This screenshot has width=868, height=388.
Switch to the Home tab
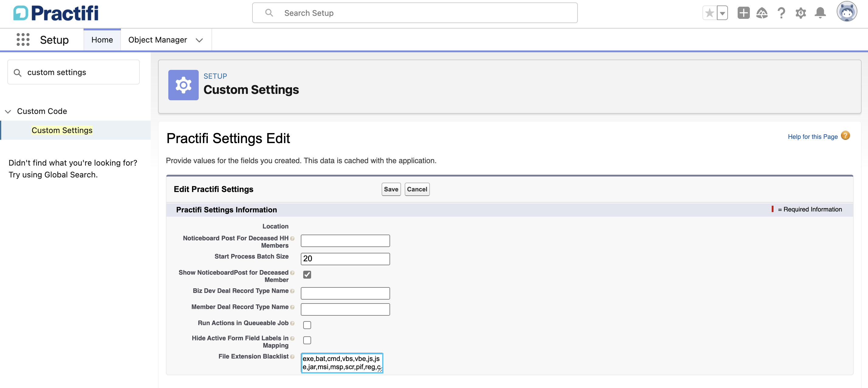pos(102,40)
